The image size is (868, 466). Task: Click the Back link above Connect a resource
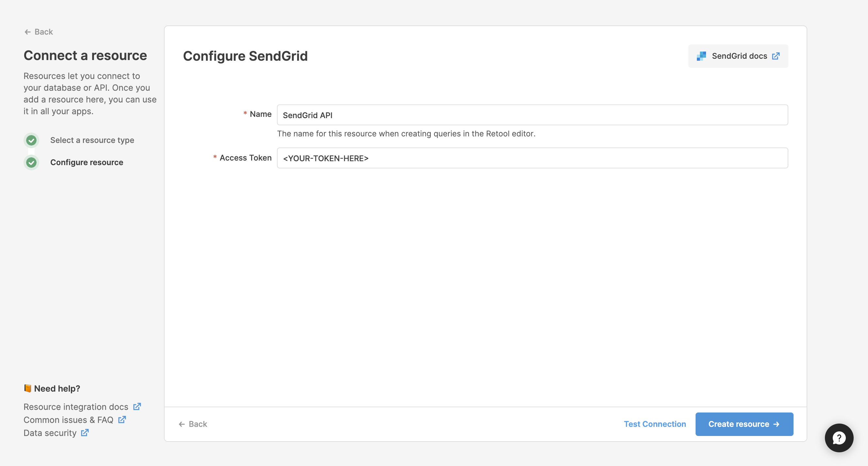coord(39,32)
